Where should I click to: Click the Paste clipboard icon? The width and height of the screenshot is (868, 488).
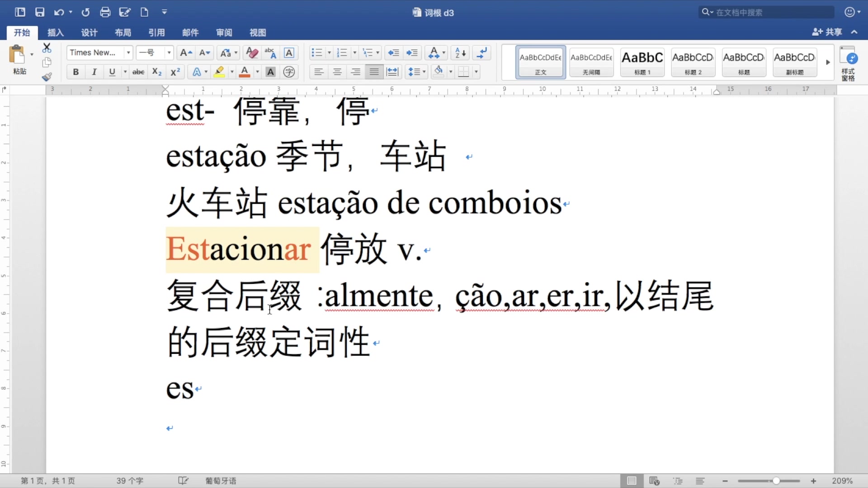(17, 55)
